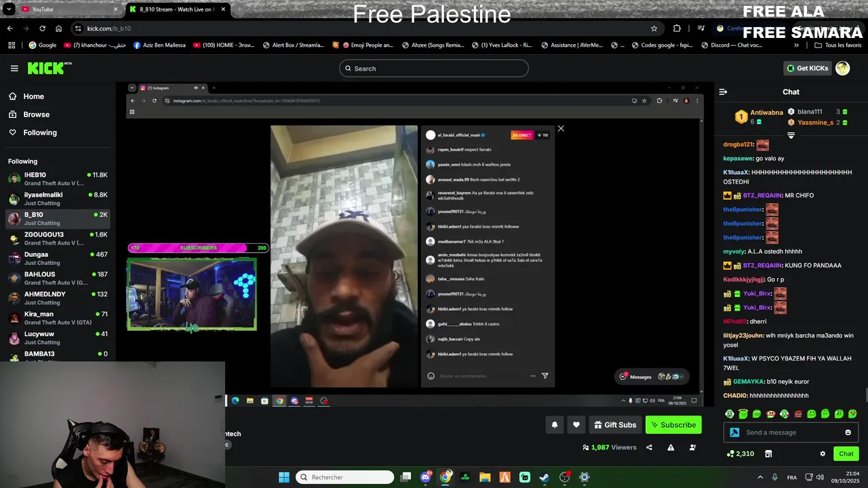This screenshot has width=868, height=488.
Task: Click the notification bell icon below the stream
Action: click(554, 425)
